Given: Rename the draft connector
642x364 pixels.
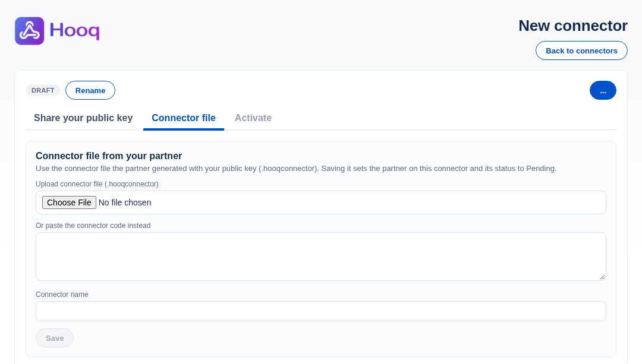Looking at the screenshot, I should click(x=90, y=90).
